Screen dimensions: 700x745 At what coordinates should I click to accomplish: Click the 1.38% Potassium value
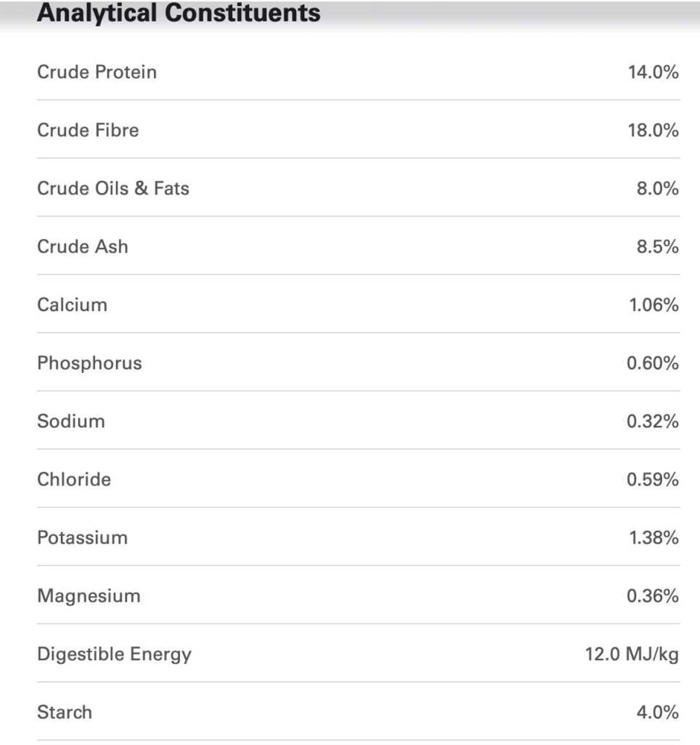pyautogui.click(x=653, y=538)
